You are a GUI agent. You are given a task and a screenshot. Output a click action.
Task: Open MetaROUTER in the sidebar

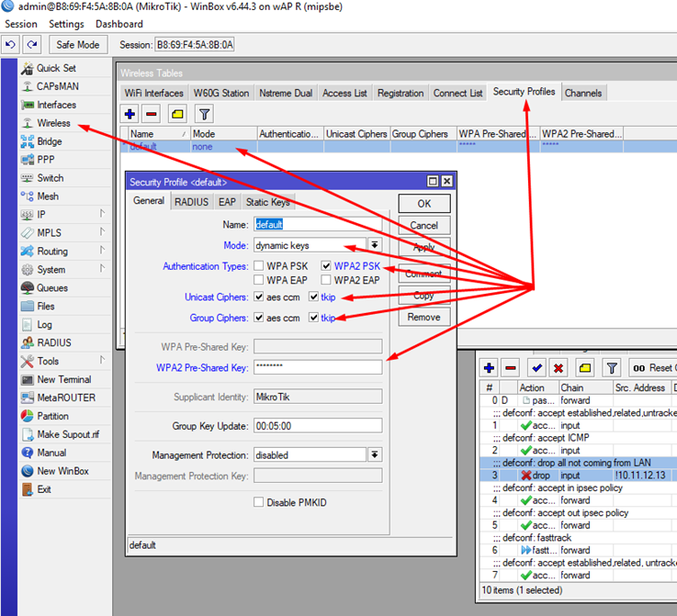pyautogui.click(x=66, y=398)
